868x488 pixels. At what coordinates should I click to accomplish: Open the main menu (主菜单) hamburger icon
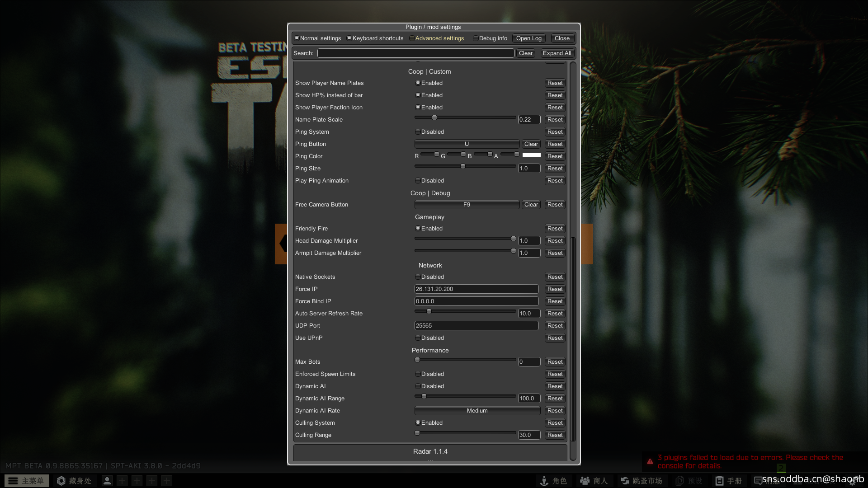(14, 481)
